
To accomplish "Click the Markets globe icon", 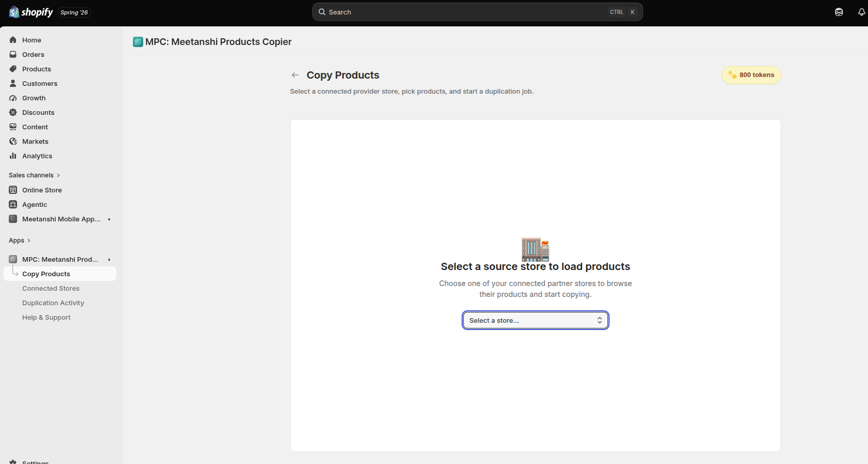I will (13, 141).
